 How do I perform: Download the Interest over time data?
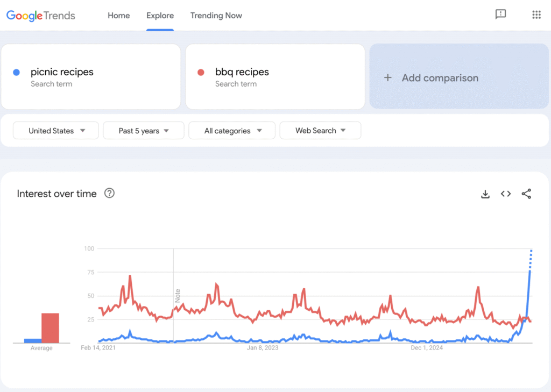click(x=485, y=194)
